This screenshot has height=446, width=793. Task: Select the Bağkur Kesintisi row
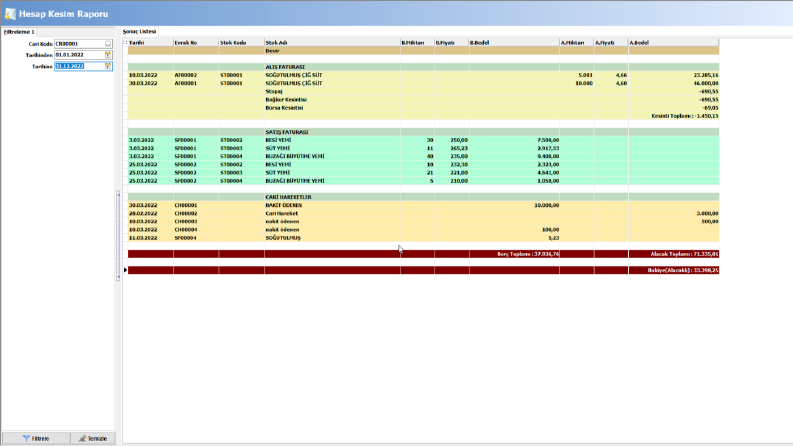pos(423,100)
